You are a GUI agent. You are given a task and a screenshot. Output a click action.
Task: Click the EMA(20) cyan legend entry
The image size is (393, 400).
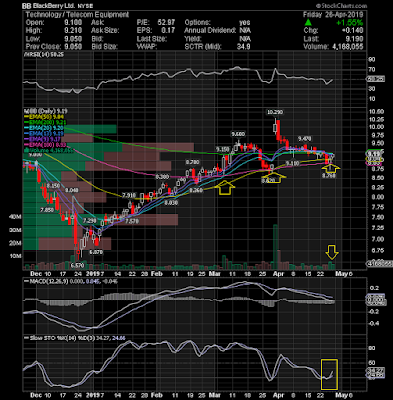click(43, 128)
